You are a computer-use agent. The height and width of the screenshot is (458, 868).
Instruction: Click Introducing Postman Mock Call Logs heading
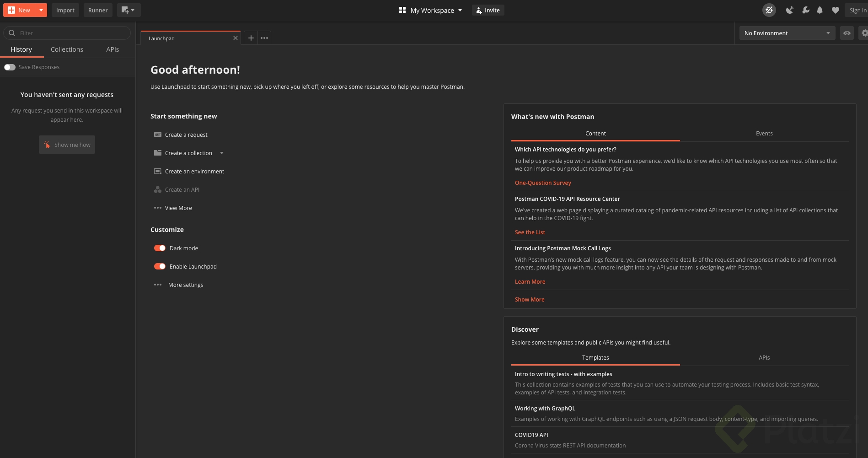click(563, 248)
